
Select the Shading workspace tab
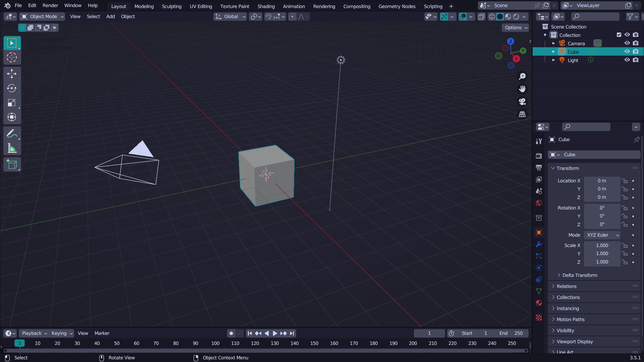pos(266,6)
